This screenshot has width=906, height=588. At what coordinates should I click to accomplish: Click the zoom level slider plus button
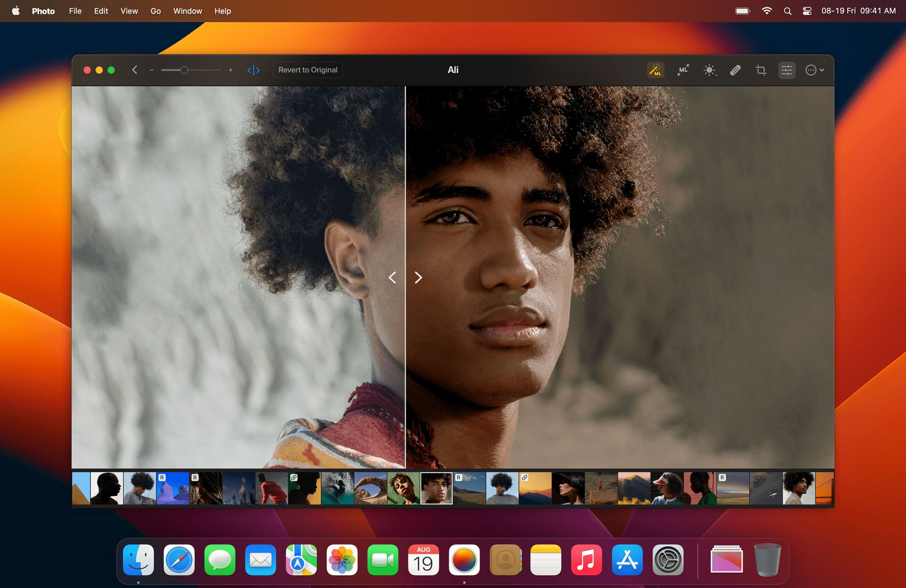[231, 70]
